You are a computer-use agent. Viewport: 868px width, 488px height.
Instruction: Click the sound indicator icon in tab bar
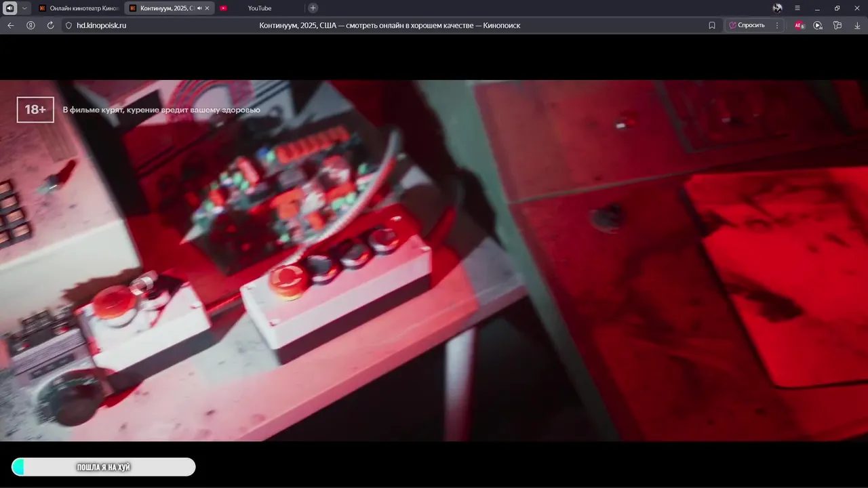pyautogui.click(x=10, y=8)
